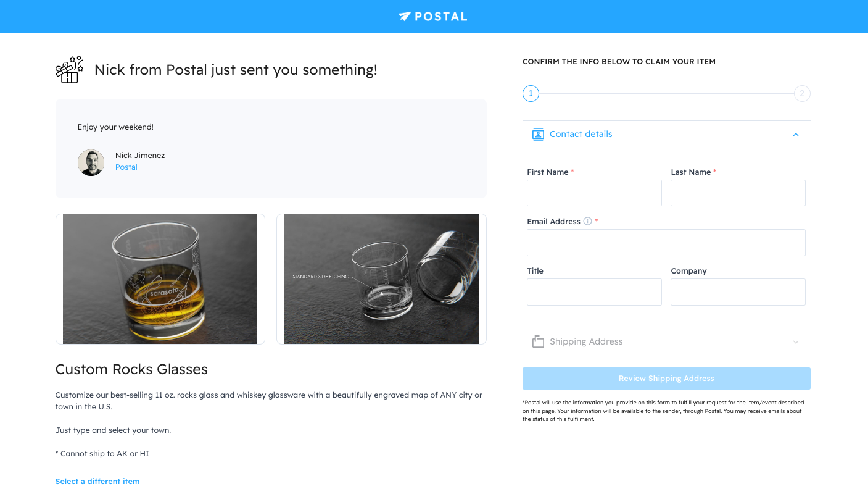Click the gift box icon

(69, 69)
